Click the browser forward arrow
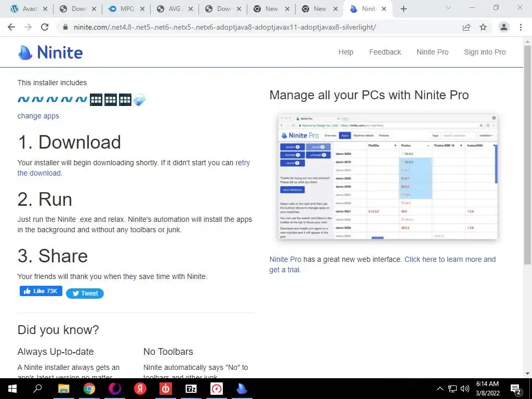The height and width of the screenshot is (399, 532). pyautogui.click(x=28, y=27)
